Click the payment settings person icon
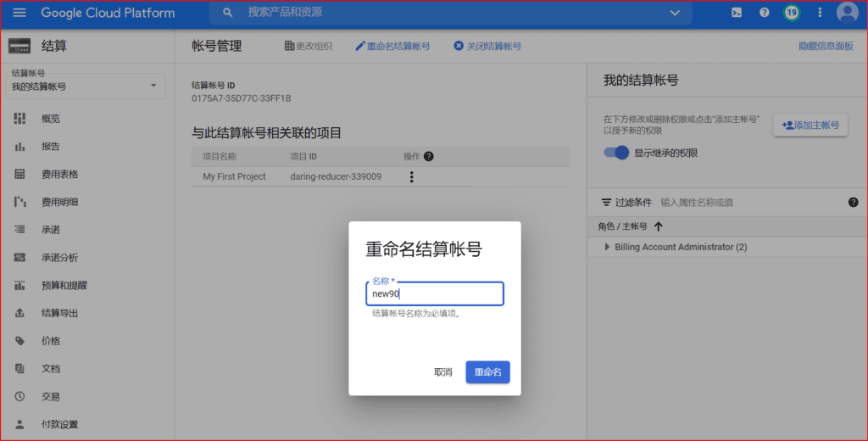 click(x=20, y=424)
